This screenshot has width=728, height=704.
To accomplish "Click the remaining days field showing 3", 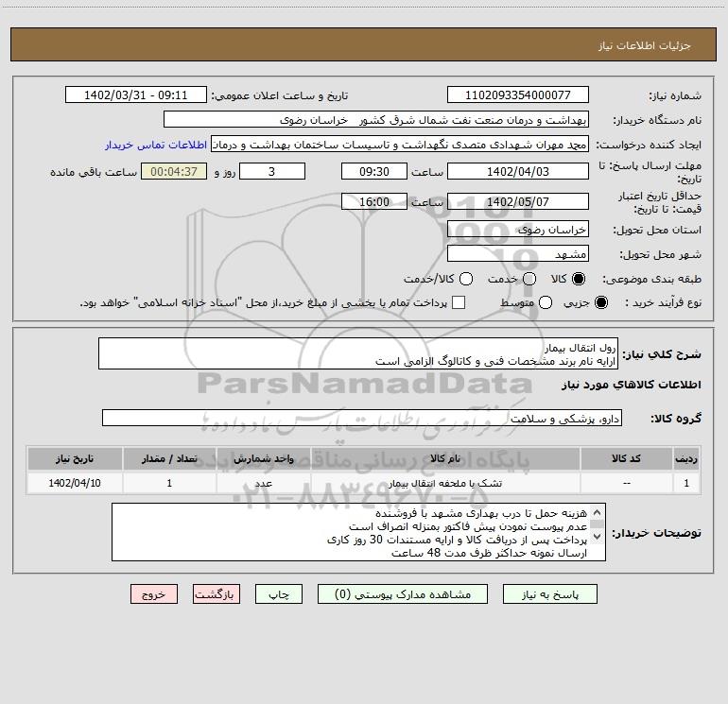I will (x=272, y=171).
